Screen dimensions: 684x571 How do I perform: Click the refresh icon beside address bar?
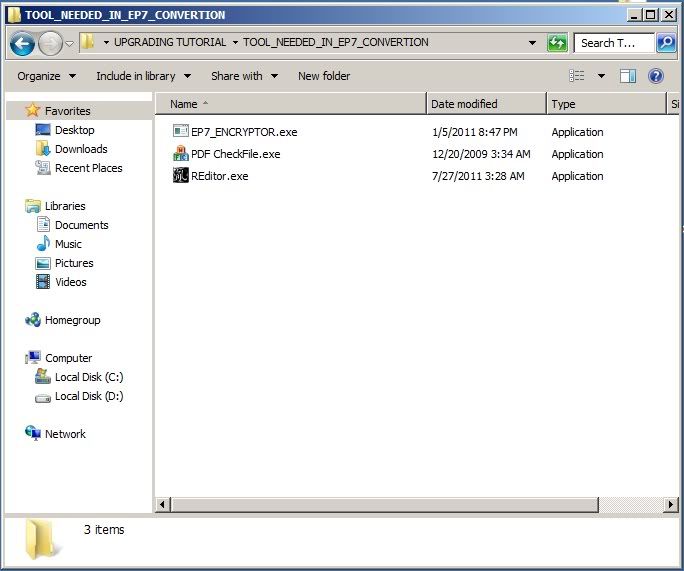[557, 43]
